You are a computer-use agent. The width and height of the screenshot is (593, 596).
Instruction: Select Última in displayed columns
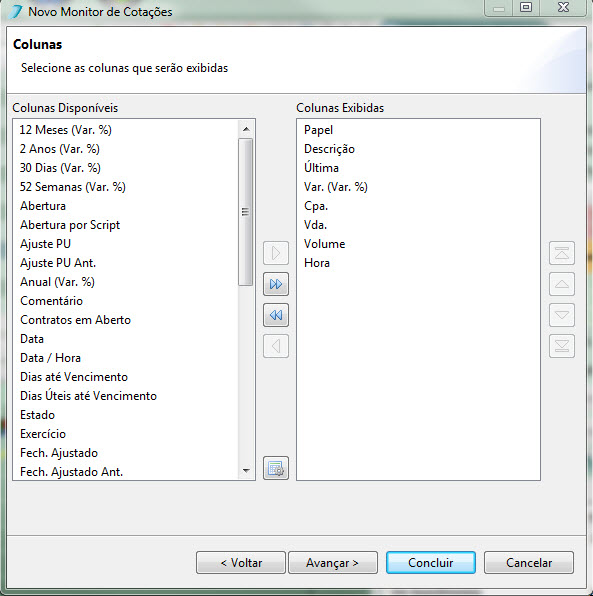[x=321, y=167]
